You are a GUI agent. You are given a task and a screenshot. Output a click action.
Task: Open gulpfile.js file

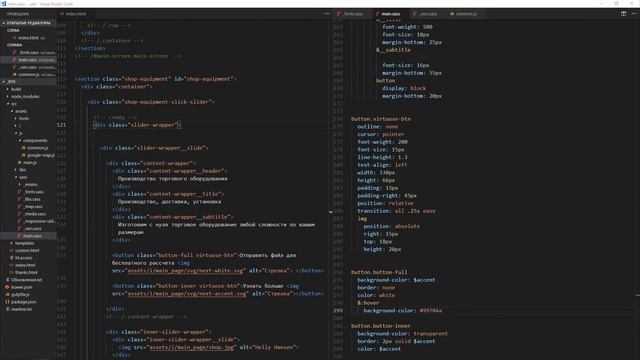click(20, 295)
